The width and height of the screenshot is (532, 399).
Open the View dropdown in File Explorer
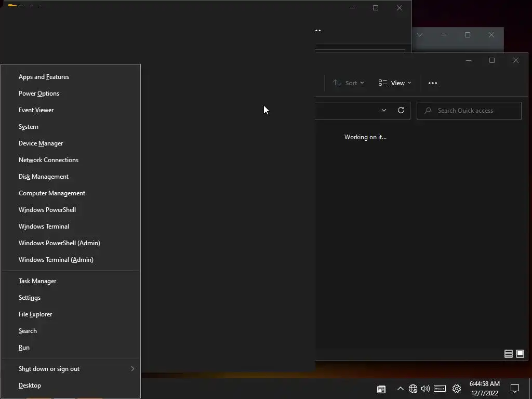395,83
